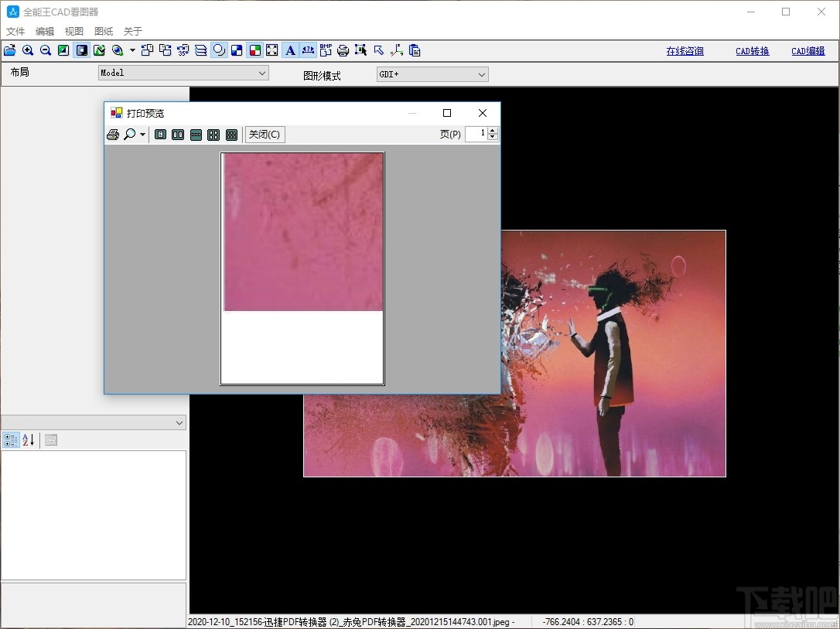Click the BMP export icon
The width and height of the screenshot is (840, 629).
[x=326, y=50]
